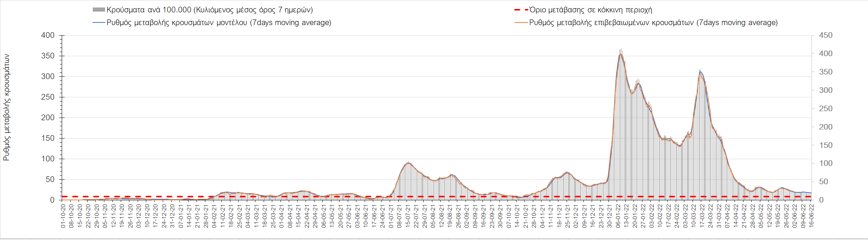Click the 17-03-22 date label
Image resolution: width=868 pixels, height=240 pixels.
[702, 216]
